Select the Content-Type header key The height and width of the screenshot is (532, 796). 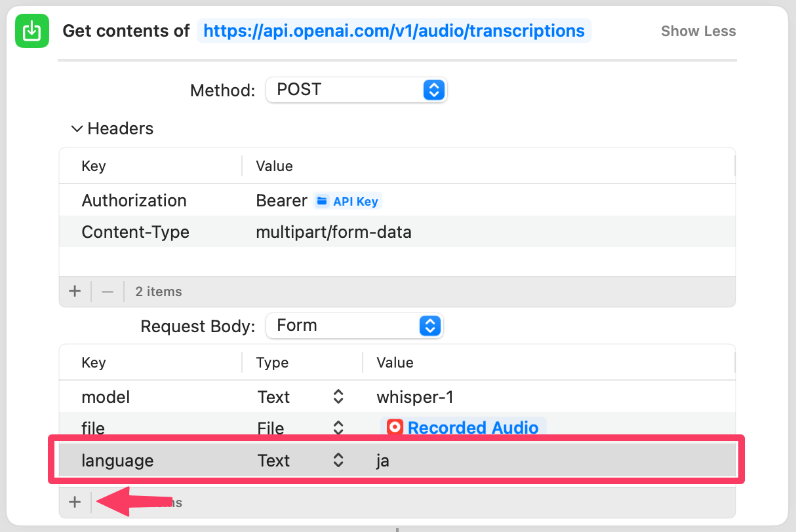[135, 232]
